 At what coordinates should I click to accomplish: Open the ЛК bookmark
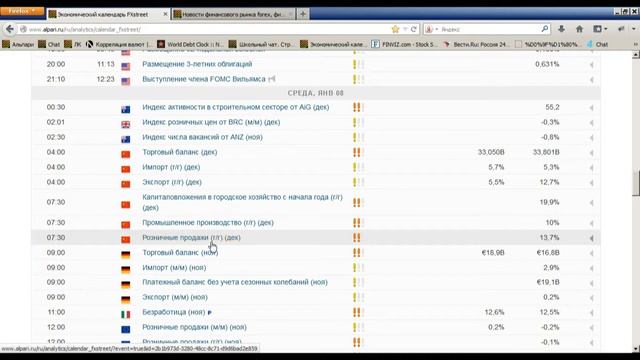(73, 44)
